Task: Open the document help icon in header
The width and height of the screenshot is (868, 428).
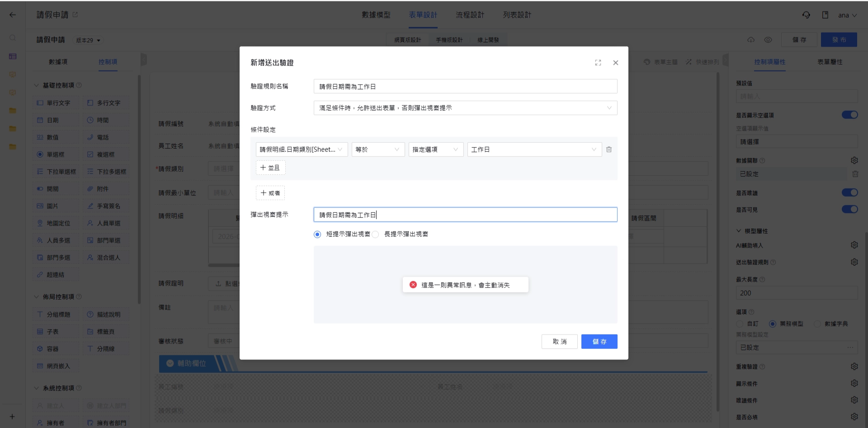Action: [825, 15]
